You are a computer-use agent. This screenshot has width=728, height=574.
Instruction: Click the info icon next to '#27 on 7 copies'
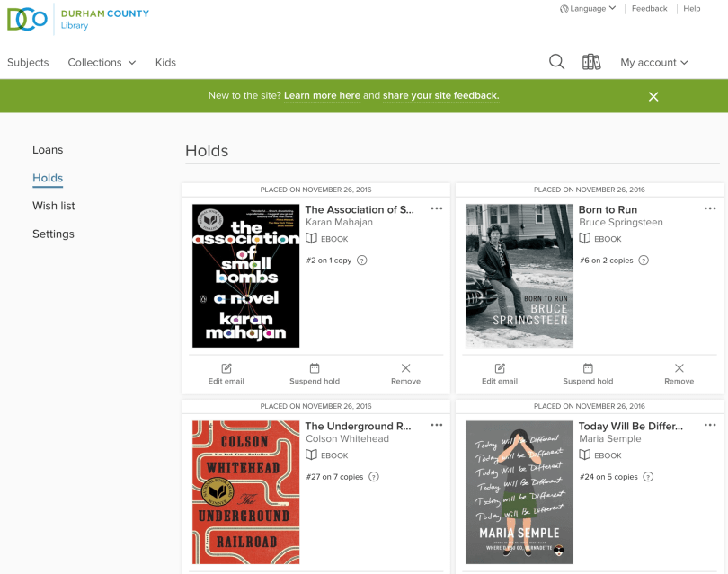coord(374,477)
